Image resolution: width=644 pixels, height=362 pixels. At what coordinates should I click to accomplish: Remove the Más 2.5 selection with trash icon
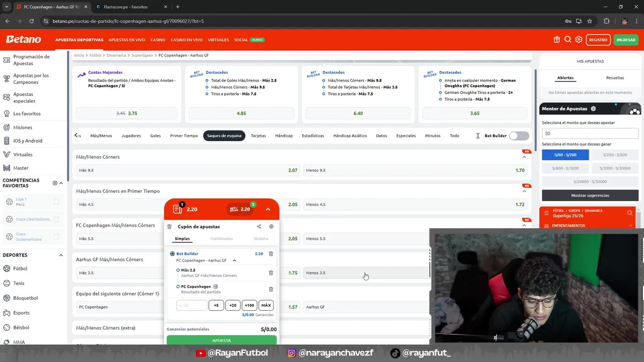coord(271,273)
